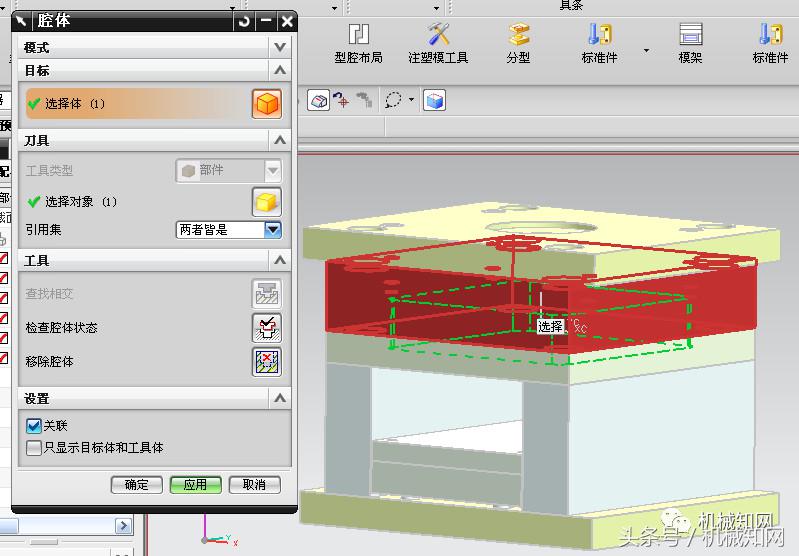Expand the 模式 section
799x556 pixels.
[280, 47]
